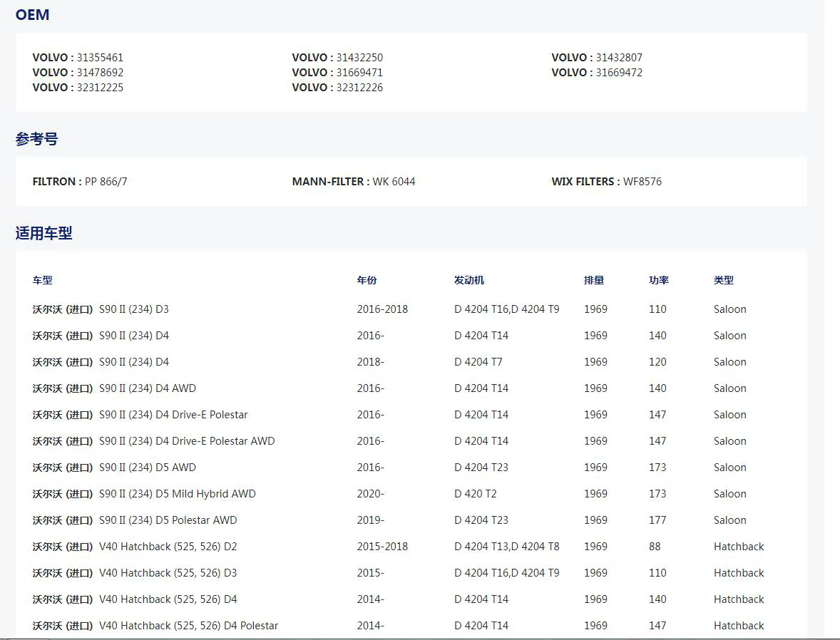840x640 pixels.
Task: Select OEM number VOLVO 31669471
Action: [x=337, y=72]
